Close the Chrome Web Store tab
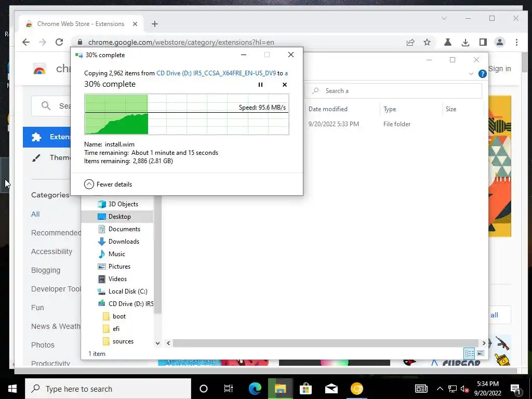Screen dimensions: 532x399 tap(135, 24)
